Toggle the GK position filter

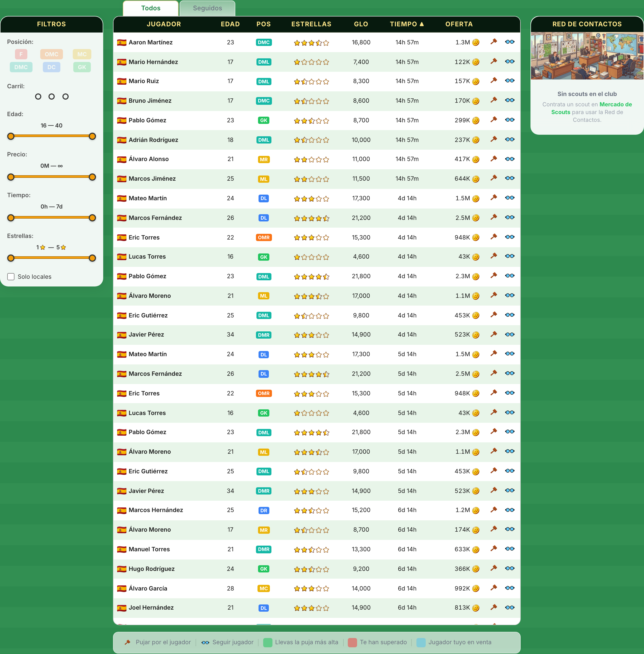pos(82,67)
